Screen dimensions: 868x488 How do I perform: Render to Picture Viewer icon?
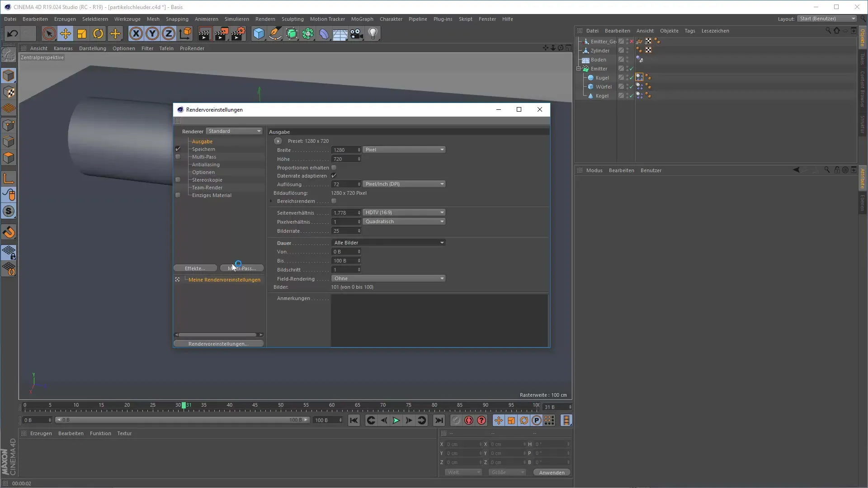coord(222,33)
